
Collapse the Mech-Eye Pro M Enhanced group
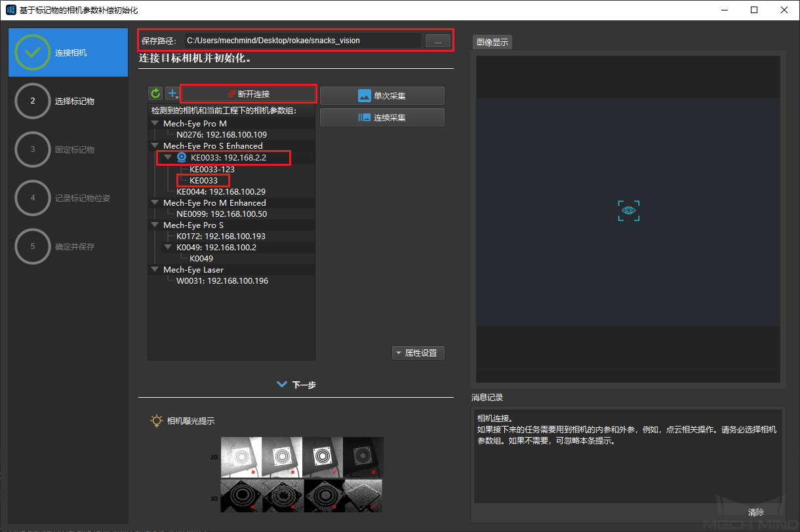point(155,202)
